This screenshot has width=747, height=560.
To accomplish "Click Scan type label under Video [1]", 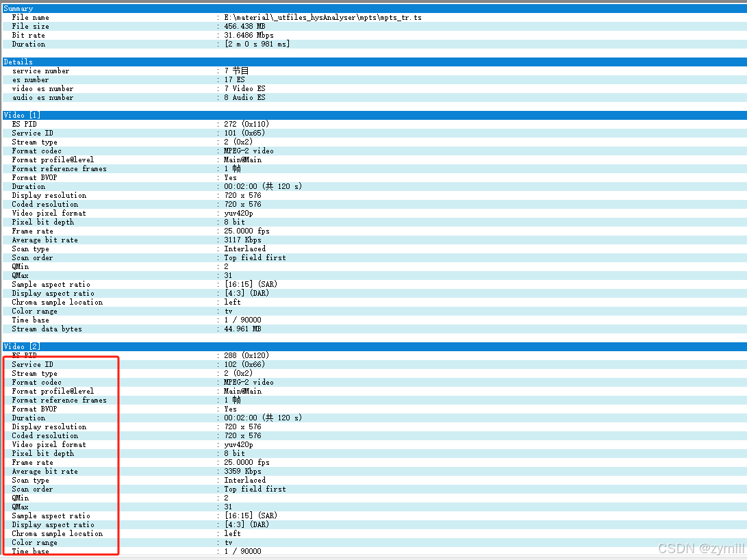I will click(31, 249).
